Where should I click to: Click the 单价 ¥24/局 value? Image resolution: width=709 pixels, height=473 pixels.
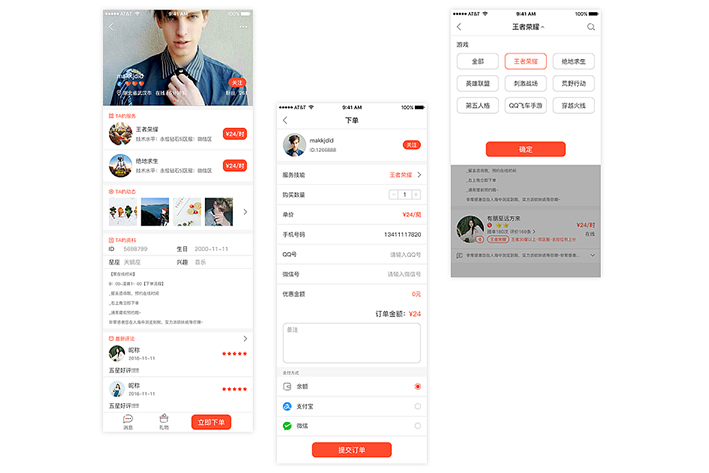coord(411,214)
